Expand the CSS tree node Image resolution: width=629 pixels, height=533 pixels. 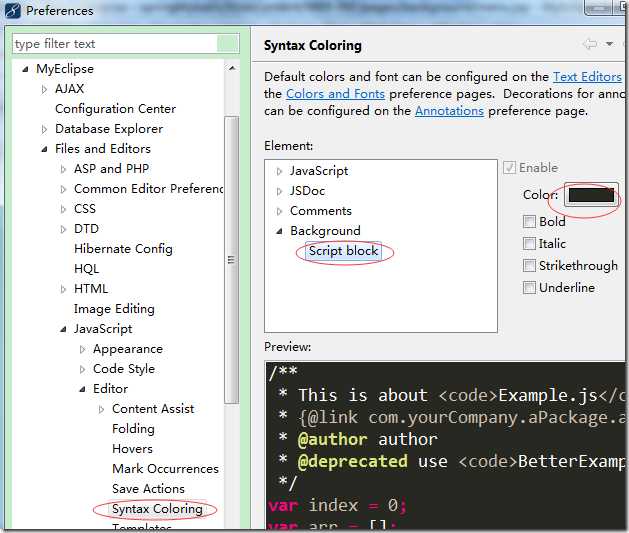[63, 209]
